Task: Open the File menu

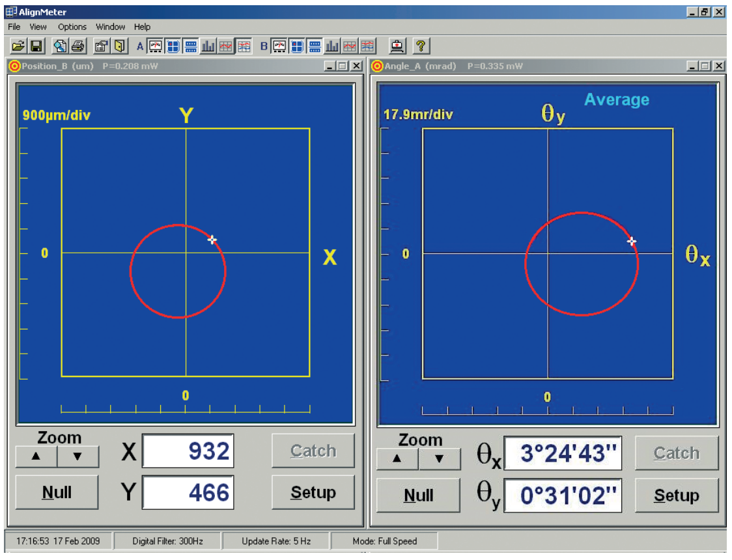Action: [14, 27]
